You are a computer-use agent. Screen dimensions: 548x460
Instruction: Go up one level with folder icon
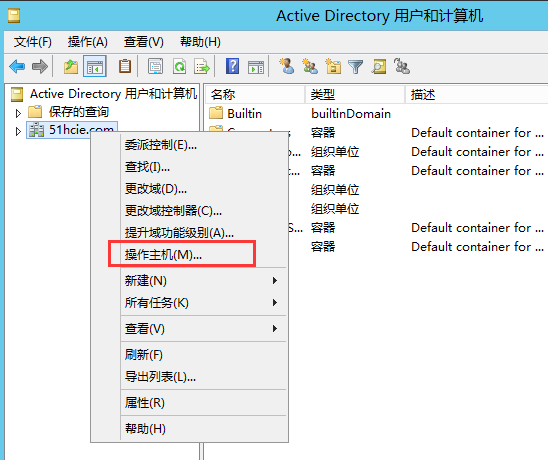coord(71,66)
